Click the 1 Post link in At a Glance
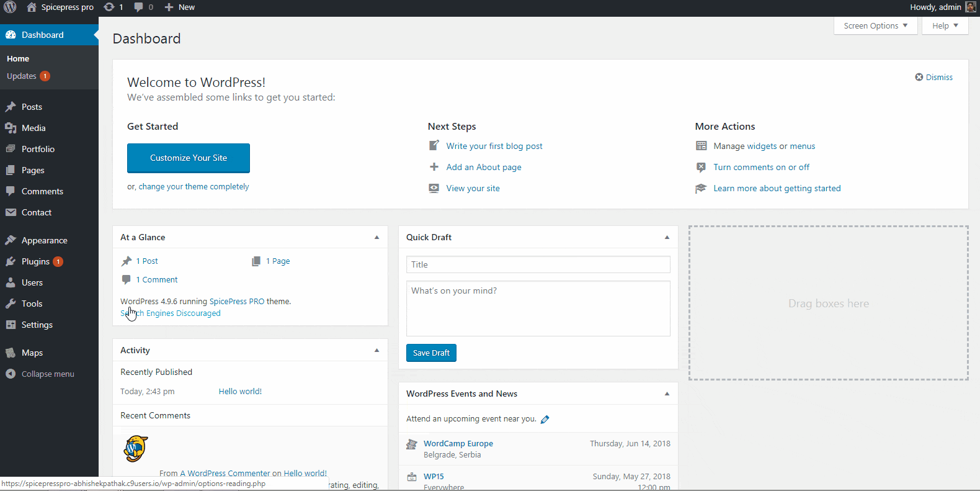The height and width of the screenshot is (491, 980). point(147,261)
